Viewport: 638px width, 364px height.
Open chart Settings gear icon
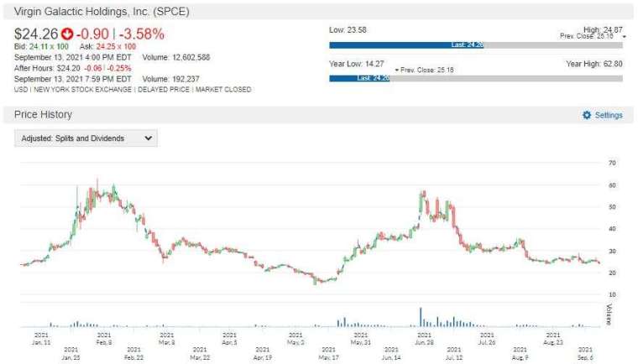click(x=586, y=115)
